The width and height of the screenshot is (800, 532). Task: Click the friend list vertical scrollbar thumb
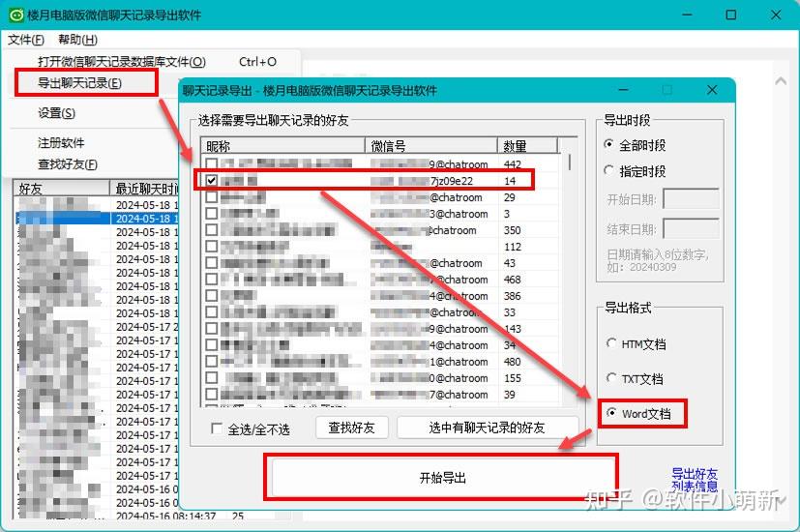click(x=570, y=163)
